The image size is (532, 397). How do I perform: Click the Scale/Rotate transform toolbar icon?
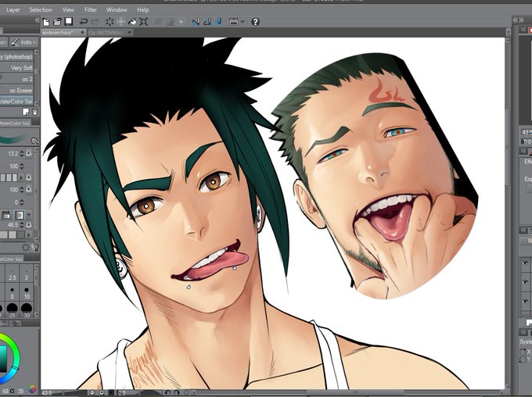[x=144, y=22]
